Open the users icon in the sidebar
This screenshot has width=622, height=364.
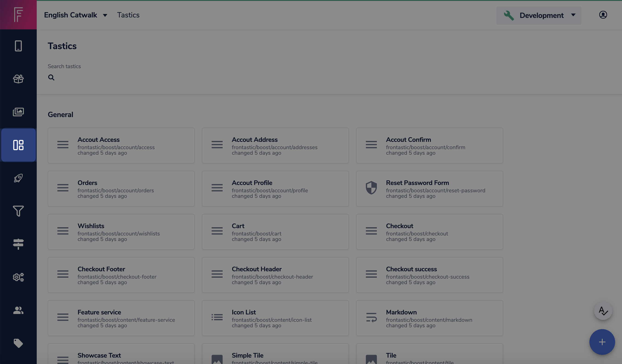[x=18, y=310]
